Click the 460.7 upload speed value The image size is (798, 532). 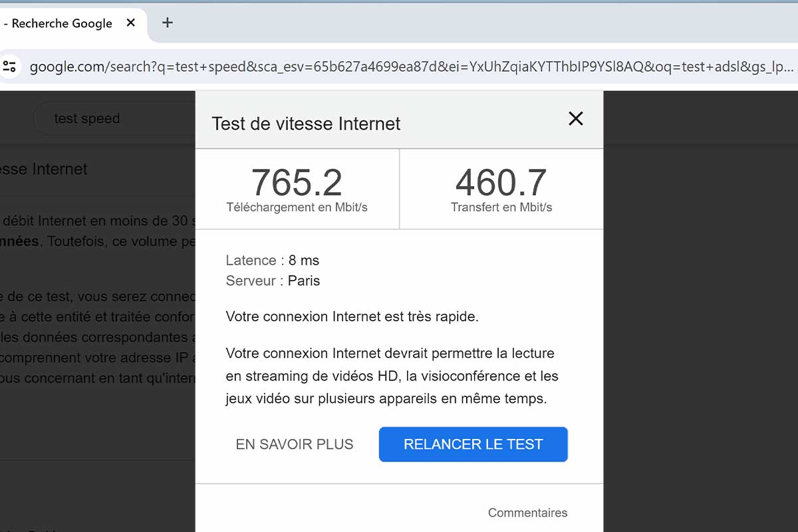(x=501, y=182)
